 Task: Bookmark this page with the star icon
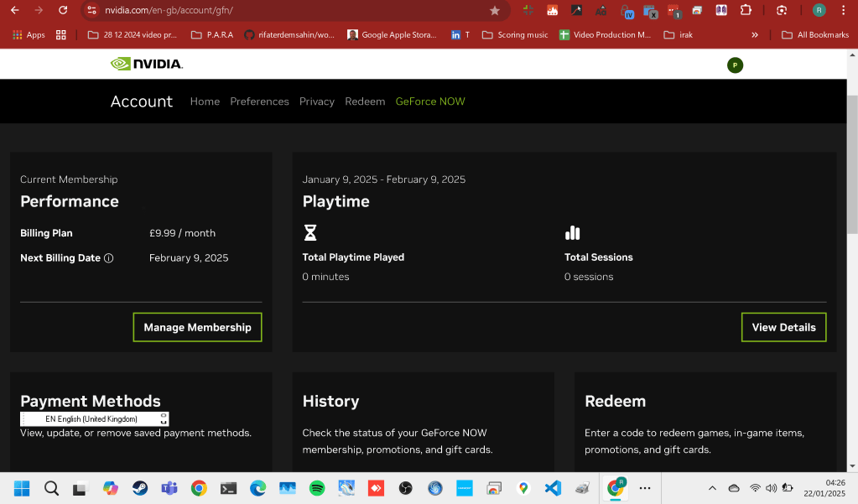coord(495,10)
